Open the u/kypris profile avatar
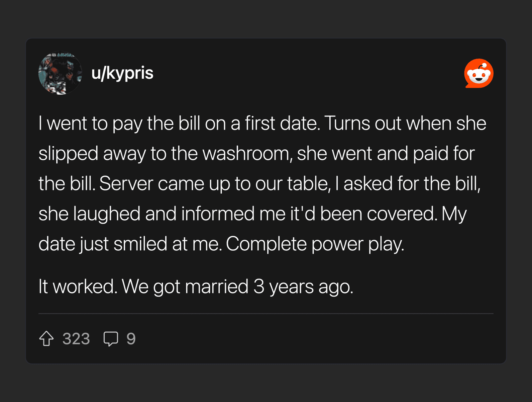 click(x=60, y=73)
